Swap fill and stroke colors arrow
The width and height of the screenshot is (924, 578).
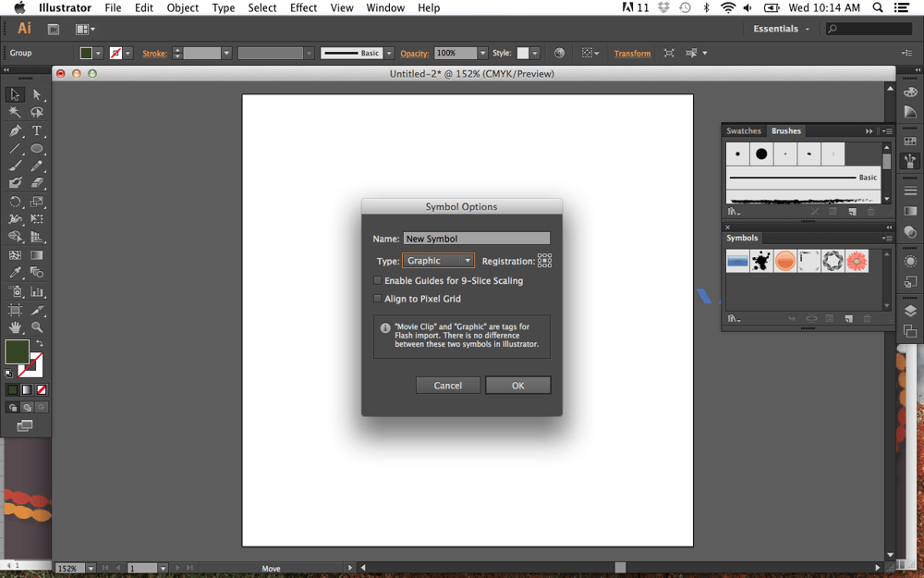click(40, 343)
